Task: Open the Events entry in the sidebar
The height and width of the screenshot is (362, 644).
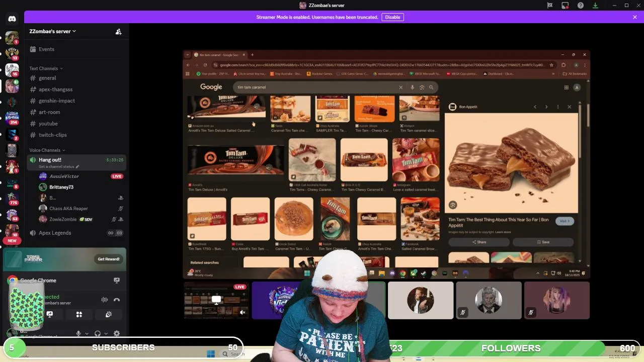Action: 75,49
